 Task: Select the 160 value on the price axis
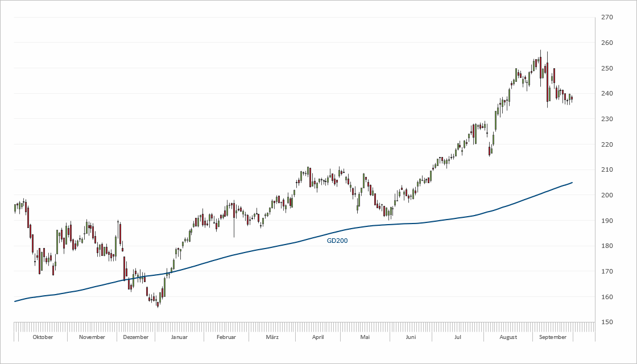click(x=607, y=297)
